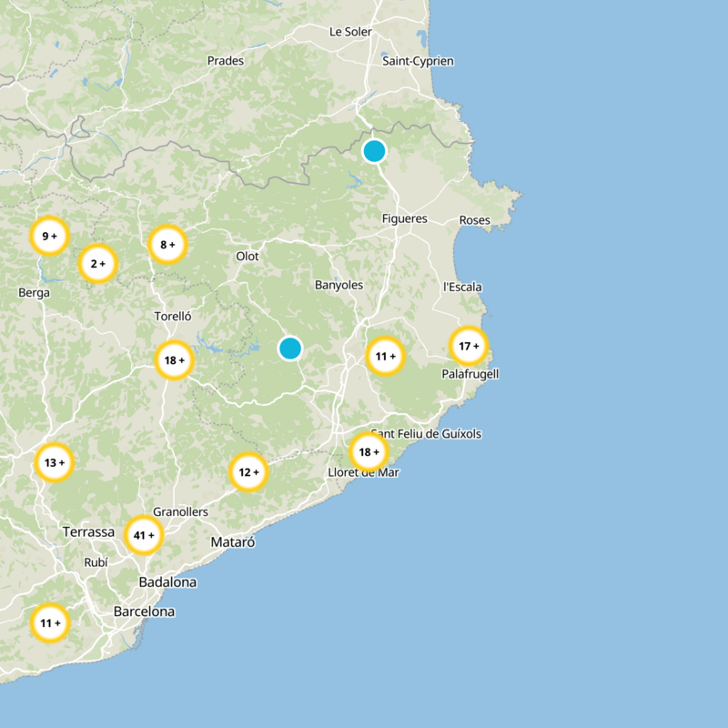Screen dimensions: 728x728
Task: Click the Prades label
Action: pos(226,61)
